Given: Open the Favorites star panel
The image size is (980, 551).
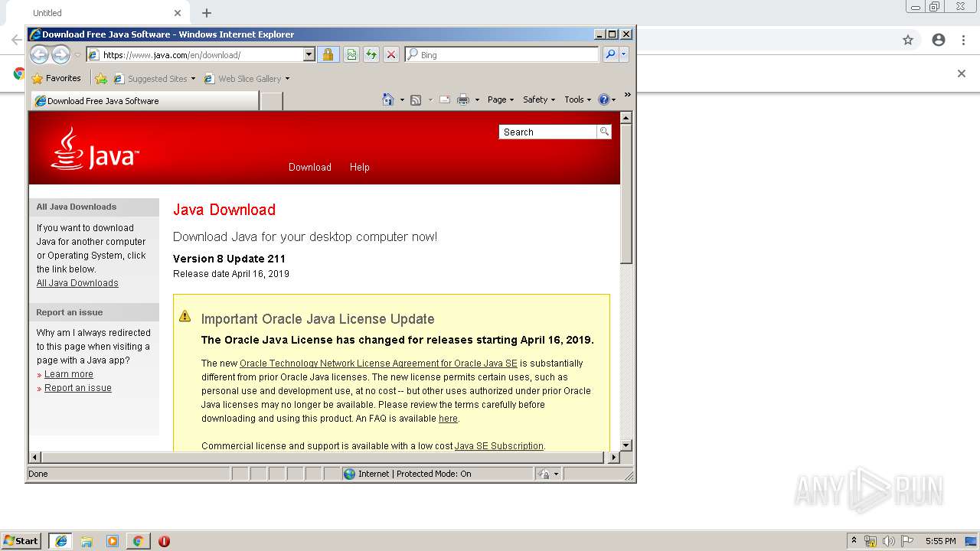Looking at the screenshot, I should (x=56, y=78).
